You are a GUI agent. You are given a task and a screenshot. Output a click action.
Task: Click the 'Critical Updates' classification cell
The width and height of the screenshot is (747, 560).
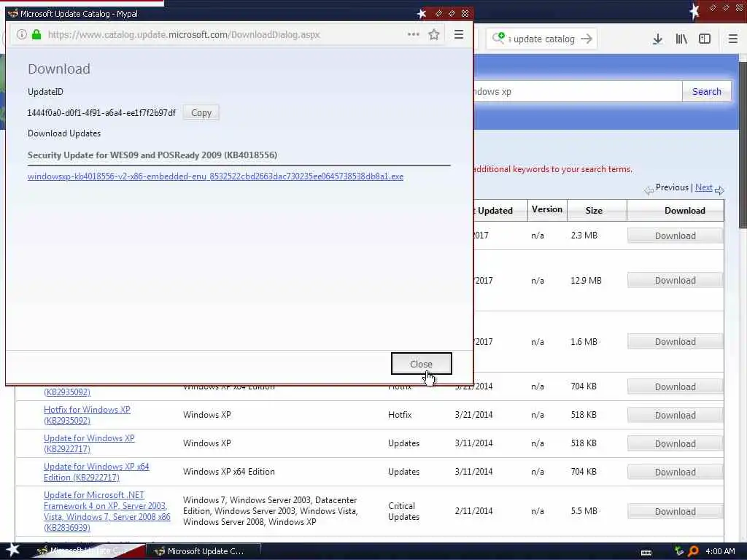[403, 511]
